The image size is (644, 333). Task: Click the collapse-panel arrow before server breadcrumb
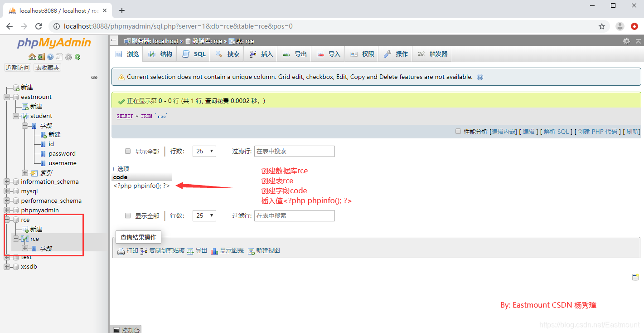[x=114, y=40]
